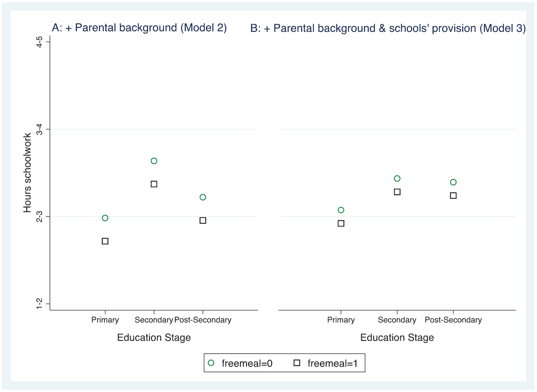
Task: Select Panel B Secondary square marker
Action: 397,192
